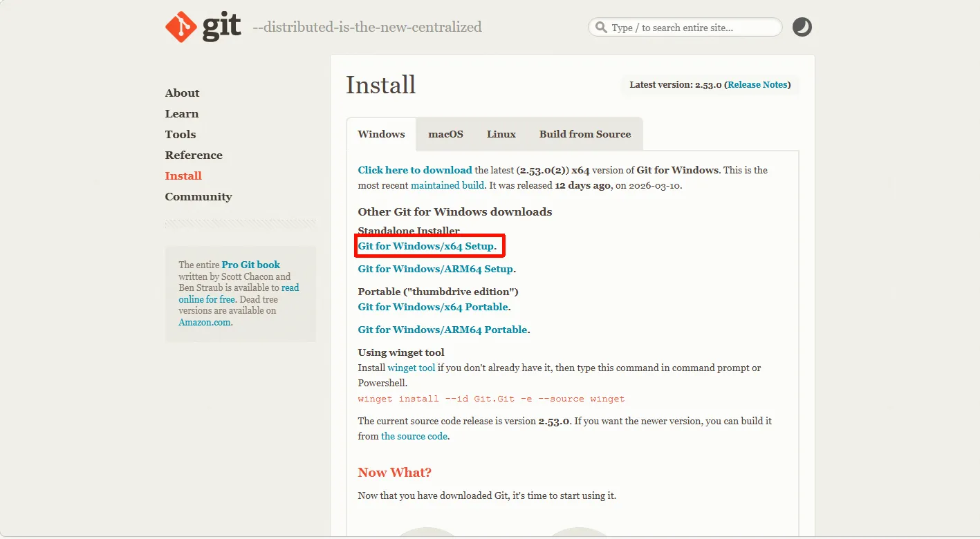The width and height of the screenshot is (980, 539).
Task: Download Git for Windows/x64 Portable
Action: pos(433,307)
